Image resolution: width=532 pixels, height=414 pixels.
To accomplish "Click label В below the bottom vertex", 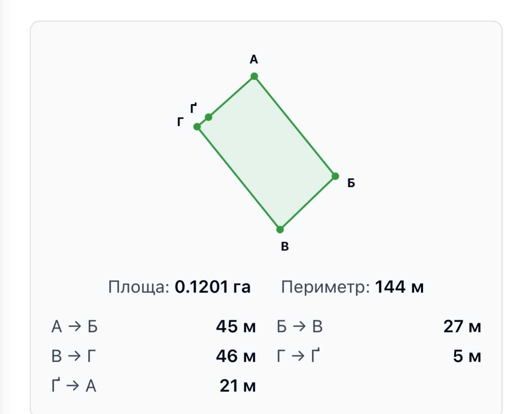I will click(285, 246).
